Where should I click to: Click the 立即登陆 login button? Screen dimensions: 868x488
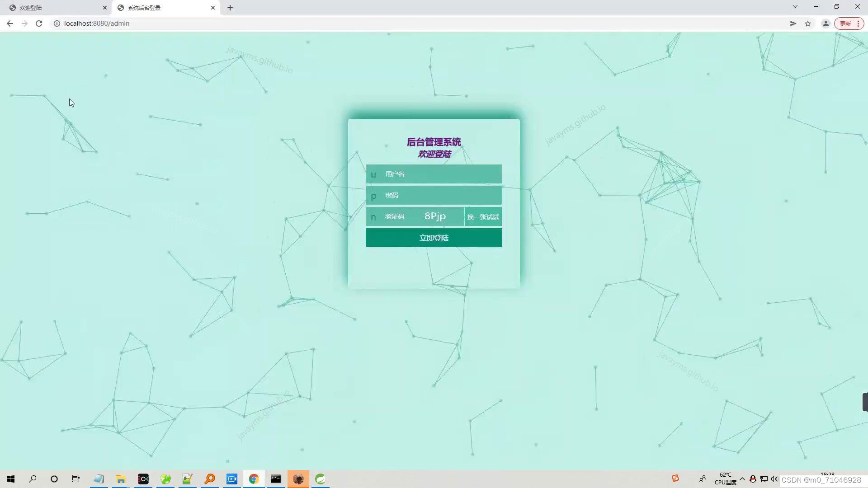[434, 238]
